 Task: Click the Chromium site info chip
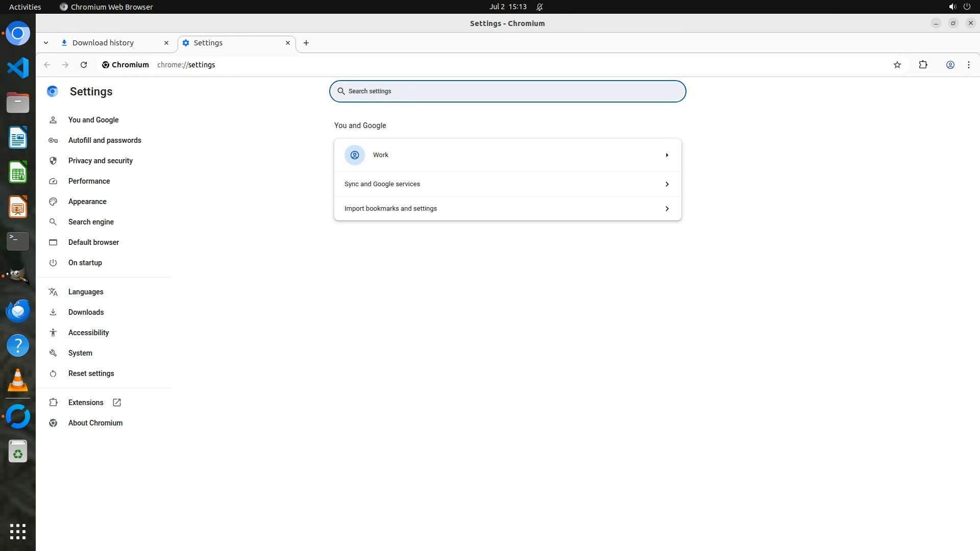[126, 65]
